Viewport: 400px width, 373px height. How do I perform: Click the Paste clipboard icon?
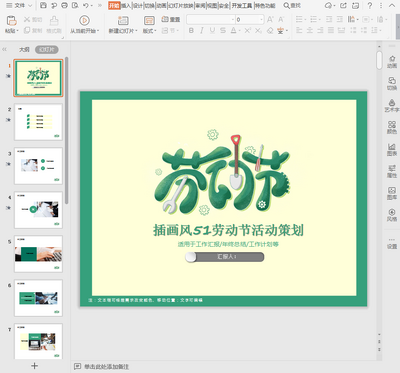(x=12, y=21)
